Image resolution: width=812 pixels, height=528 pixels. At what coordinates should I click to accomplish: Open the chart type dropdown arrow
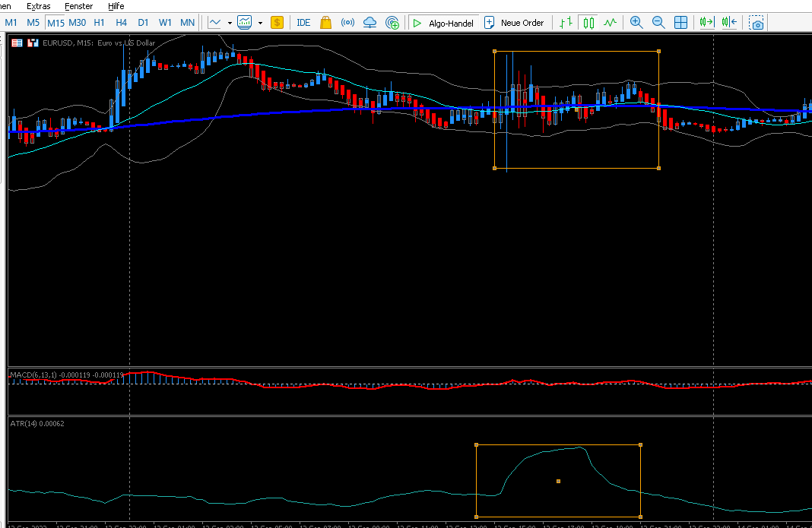[x=230, y=23]
